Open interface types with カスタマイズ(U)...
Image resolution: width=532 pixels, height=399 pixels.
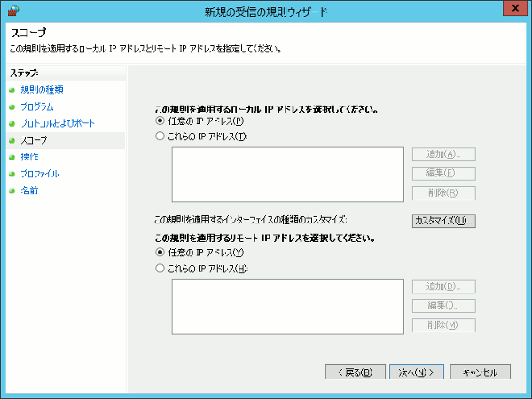(444, 221)
